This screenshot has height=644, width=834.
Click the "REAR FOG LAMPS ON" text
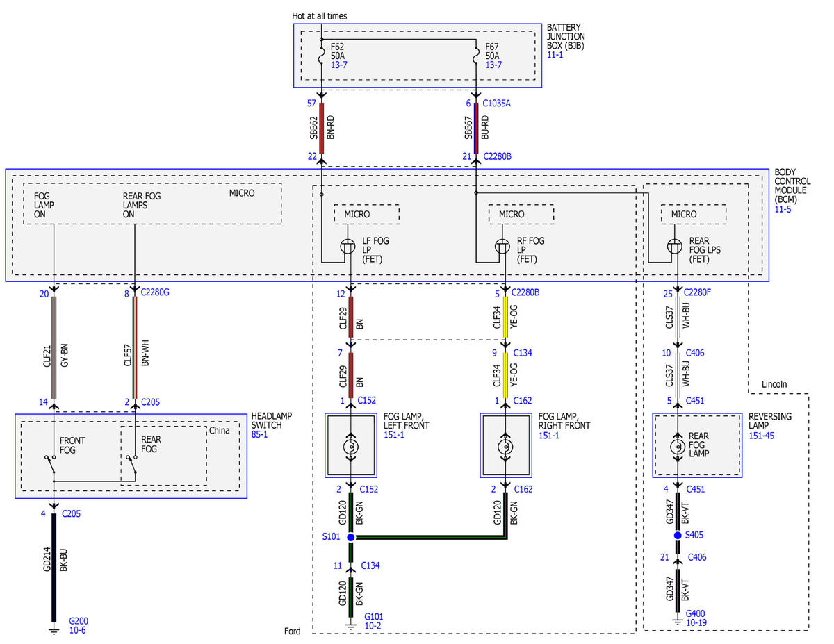tap(142, 206)
